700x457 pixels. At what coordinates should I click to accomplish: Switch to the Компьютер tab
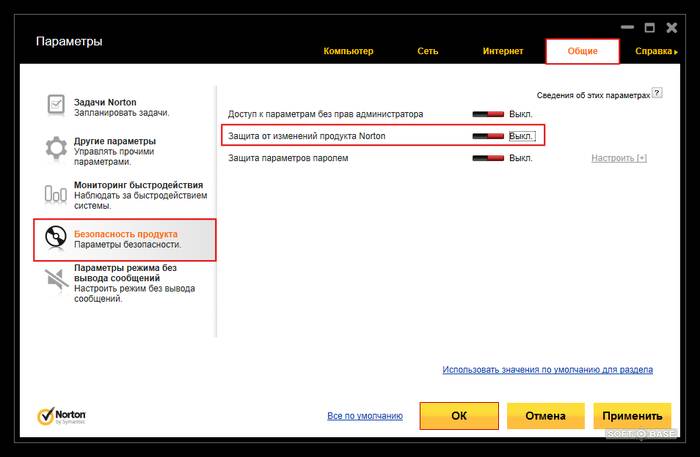[348, 50]
